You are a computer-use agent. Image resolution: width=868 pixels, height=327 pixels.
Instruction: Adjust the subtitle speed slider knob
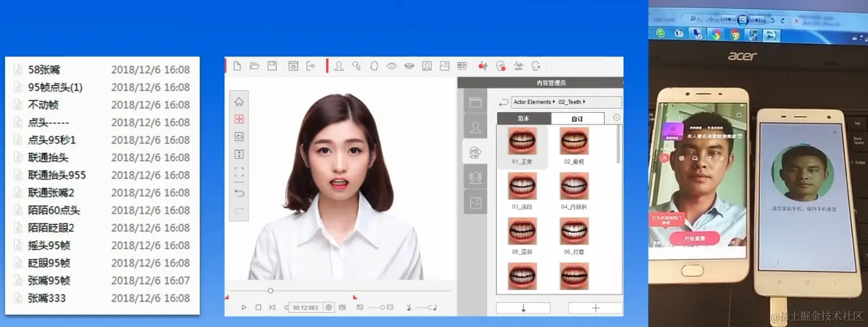pyautogui.click(x=383, y=307)
